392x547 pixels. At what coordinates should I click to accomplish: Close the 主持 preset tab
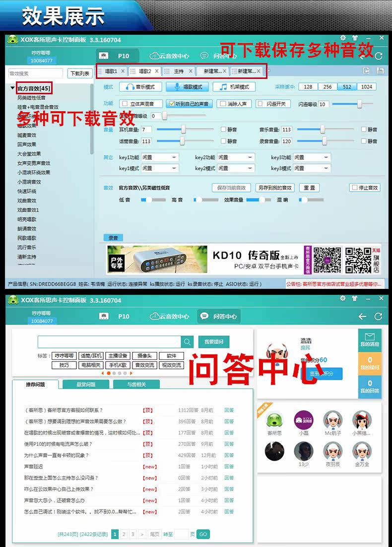click(191, 71)
